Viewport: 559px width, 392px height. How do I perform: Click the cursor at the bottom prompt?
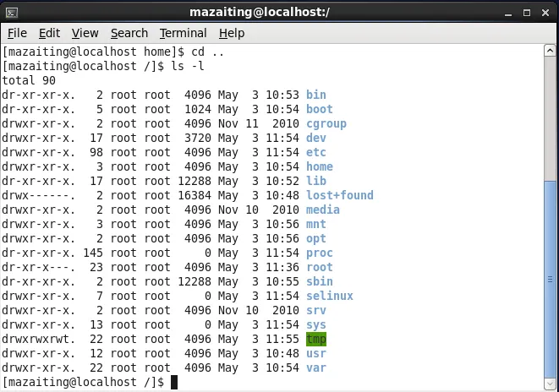174,383
